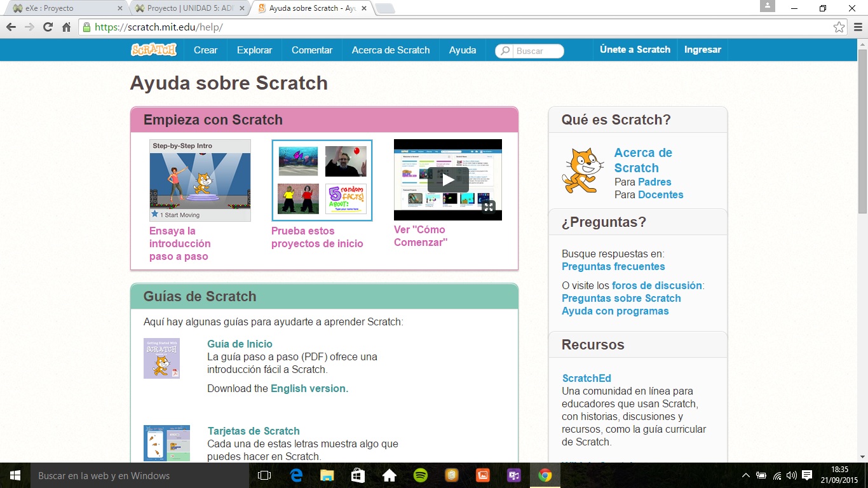Open the Chrome menu hamburger icon
This screenshot has width=868, height=488.
click(x=857, y=27)
